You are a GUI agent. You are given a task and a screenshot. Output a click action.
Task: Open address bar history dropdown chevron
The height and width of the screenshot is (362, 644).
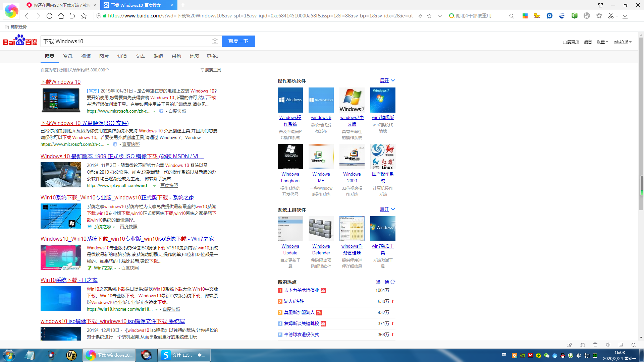440,16
